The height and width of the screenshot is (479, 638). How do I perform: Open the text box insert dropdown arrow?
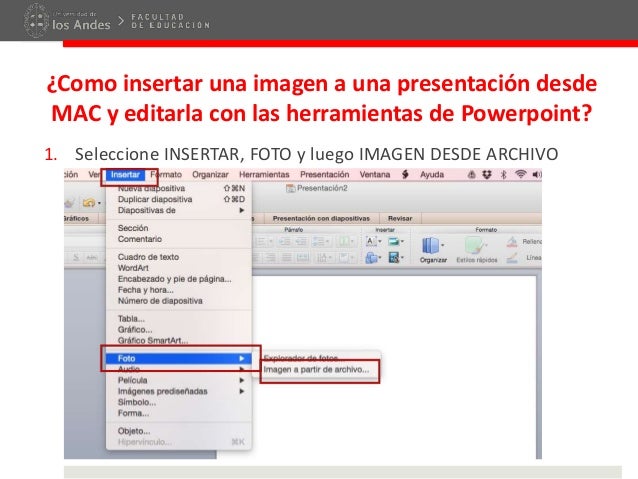(x=380, y=241)
